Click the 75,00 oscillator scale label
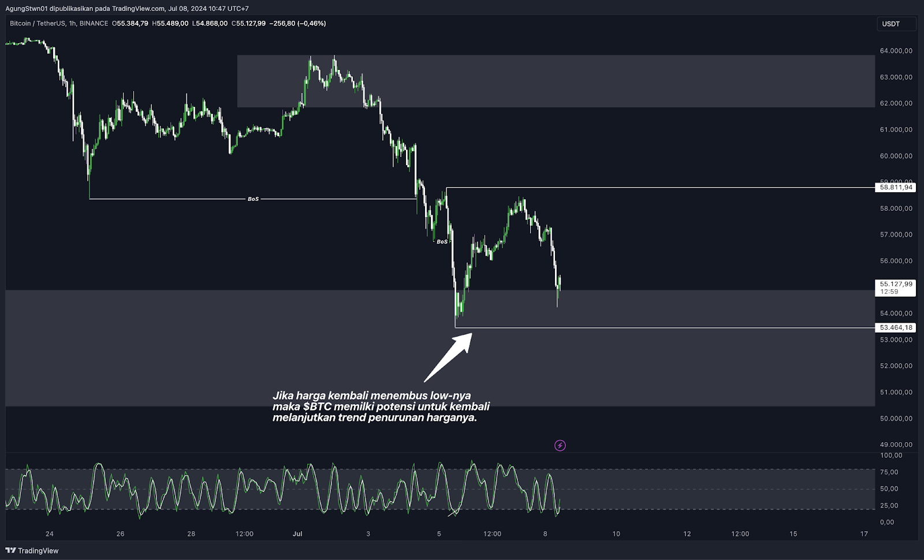The width and height of the screenshot is (924, 560). pos(889,472)
